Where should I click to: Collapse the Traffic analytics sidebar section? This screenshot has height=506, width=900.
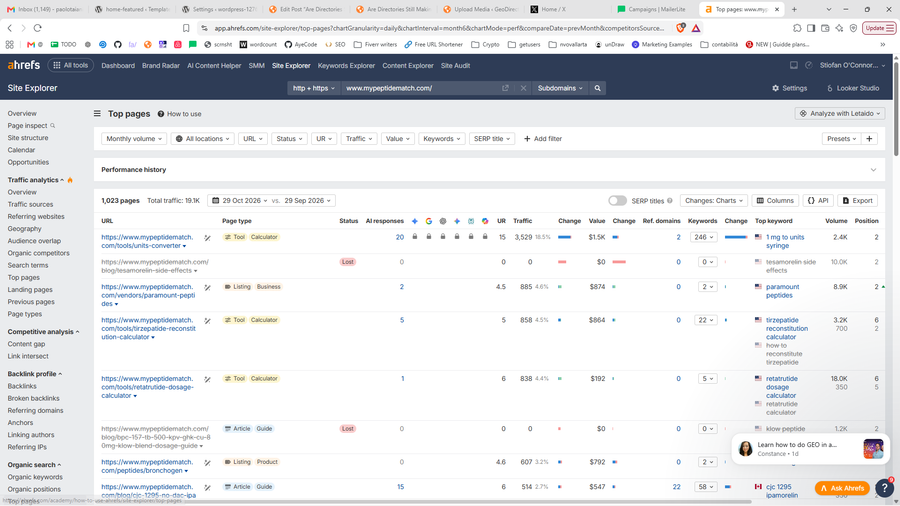pos(36,180)
